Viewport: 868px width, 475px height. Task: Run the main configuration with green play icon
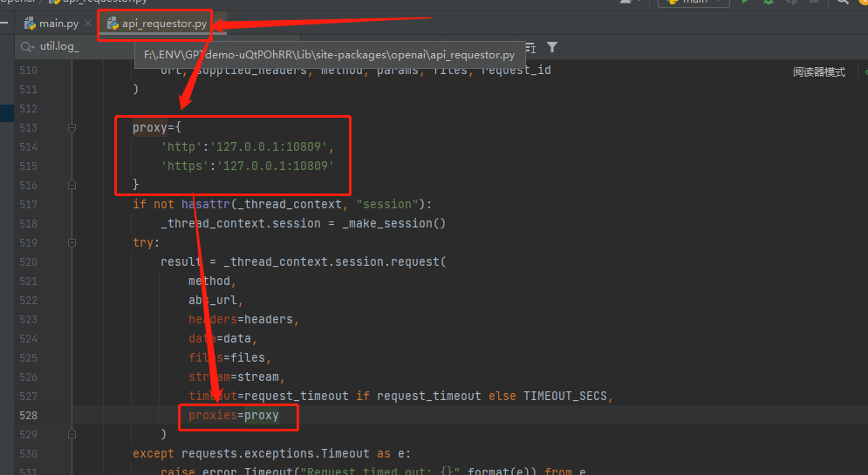coord(746,2)
